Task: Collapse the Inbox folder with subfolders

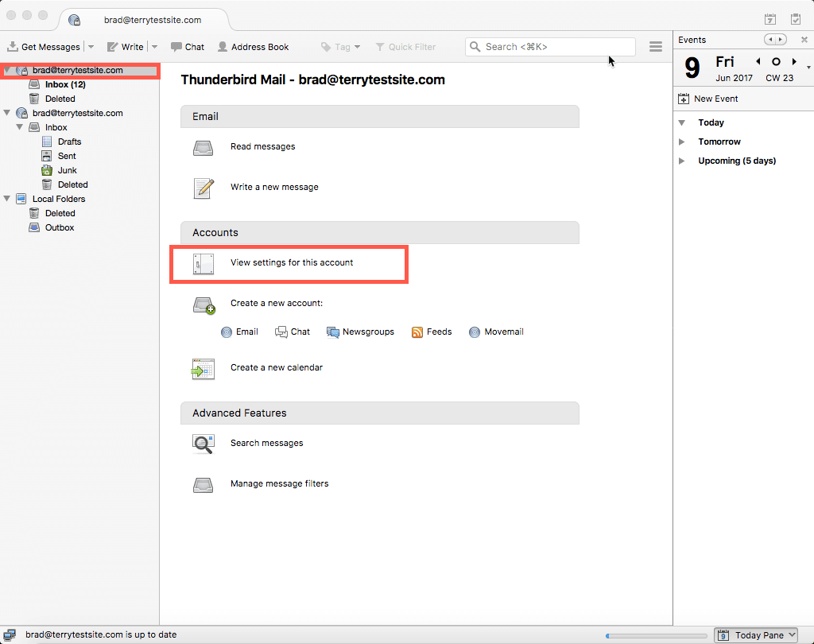Action: coord(20,126)
